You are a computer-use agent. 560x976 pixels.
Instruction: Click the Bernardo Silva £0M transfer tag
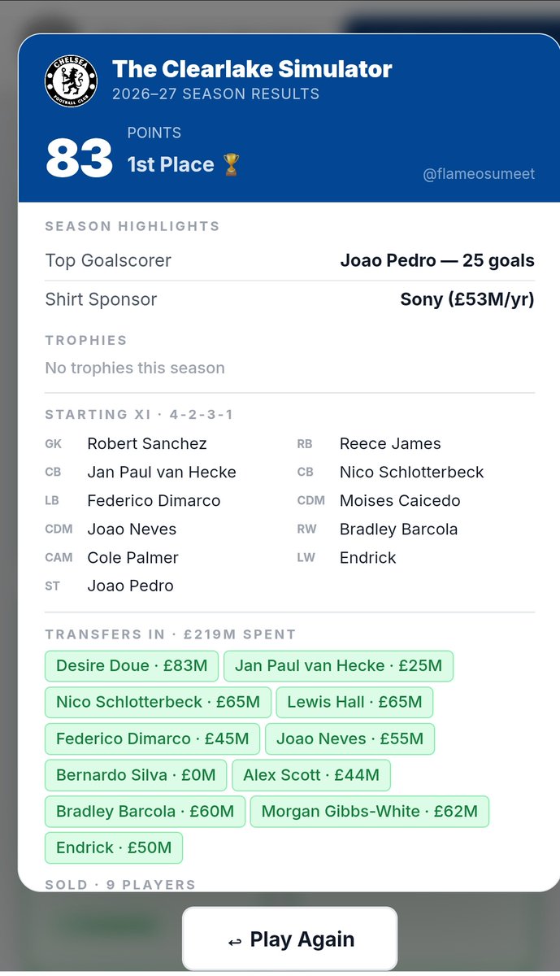(136, 775)
